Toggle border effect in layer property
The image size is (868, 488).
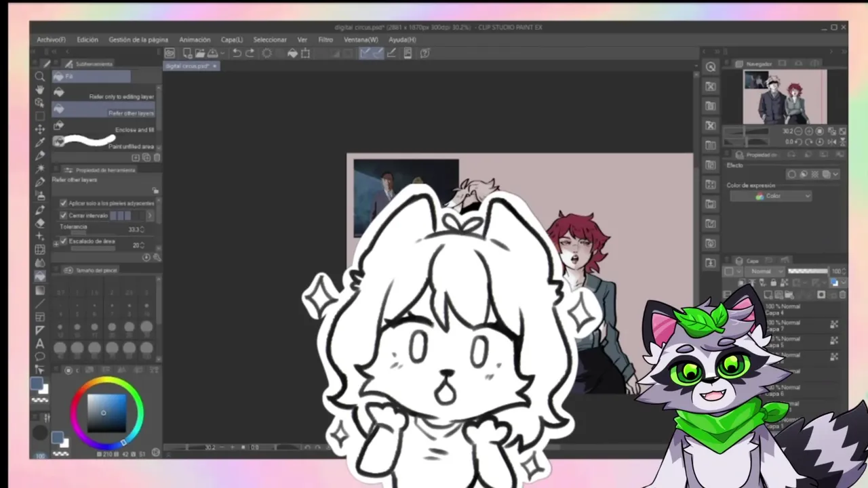coord(792,174)
